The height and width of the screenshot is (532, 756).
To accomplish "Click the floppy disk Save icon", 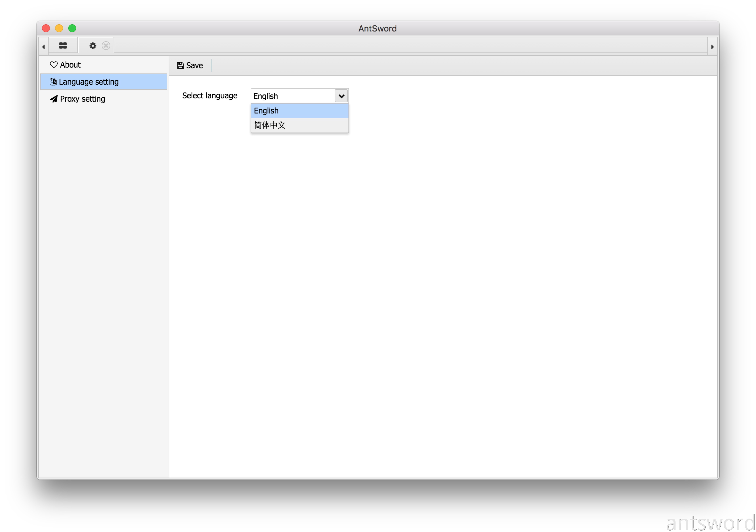I will (180, 65).
